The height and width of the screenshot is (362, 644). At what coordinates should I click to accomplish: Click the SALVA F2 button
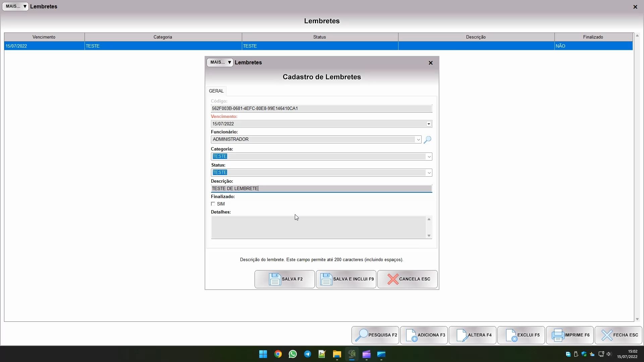[284, 279]
